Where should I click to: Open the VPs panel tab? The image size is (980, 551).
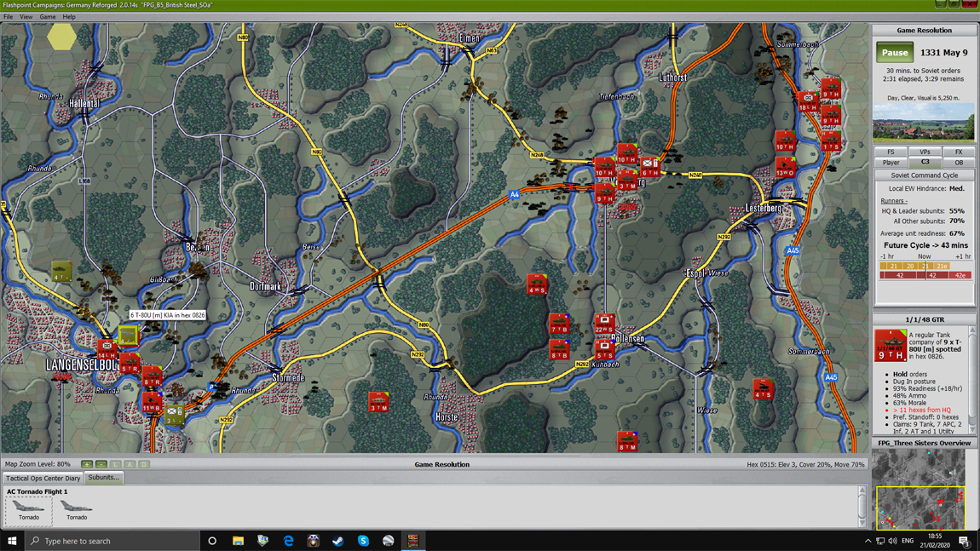tap(925, 152)
